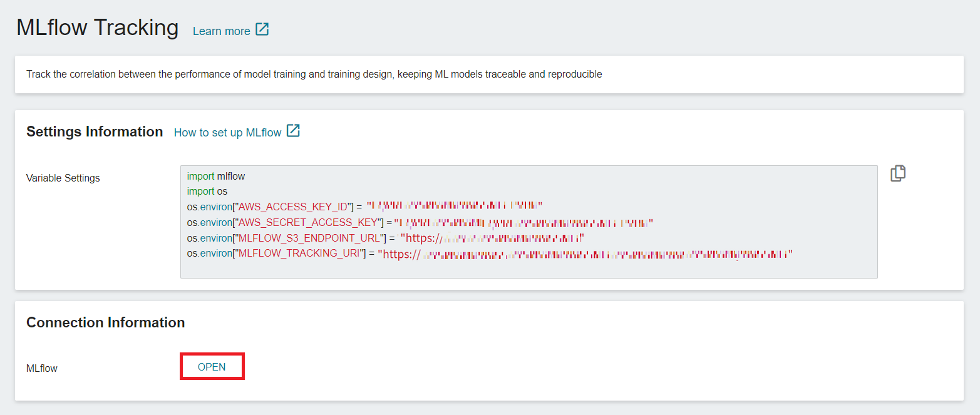Select the MLFLOW_TRACKING_URI code line
The width and height of the screenshot is (980, 415).
click(x=490, y=254)
